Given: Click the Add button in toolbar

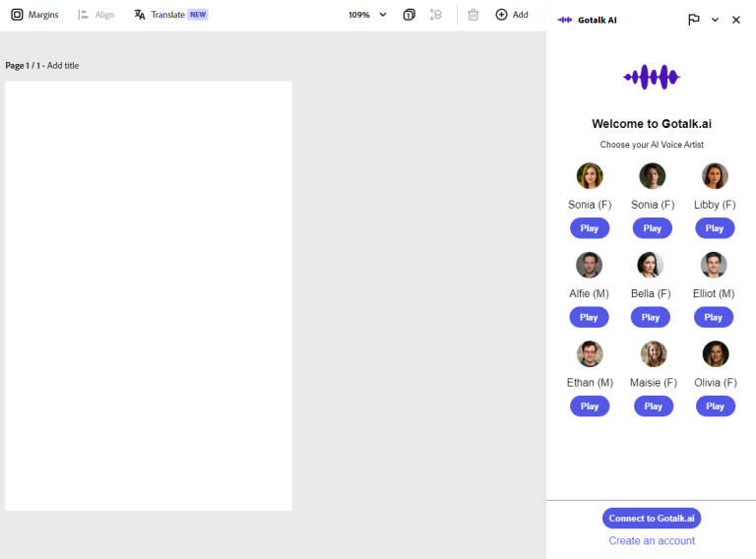Looking at the screenshot, I should point(512,15).
